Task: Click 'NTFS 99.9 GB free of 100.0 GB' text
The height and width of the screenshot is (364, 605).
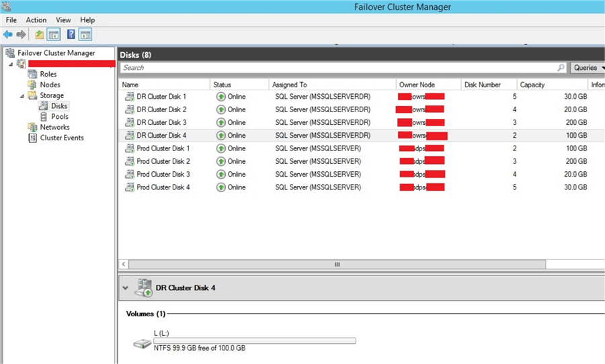Action: 200,348
